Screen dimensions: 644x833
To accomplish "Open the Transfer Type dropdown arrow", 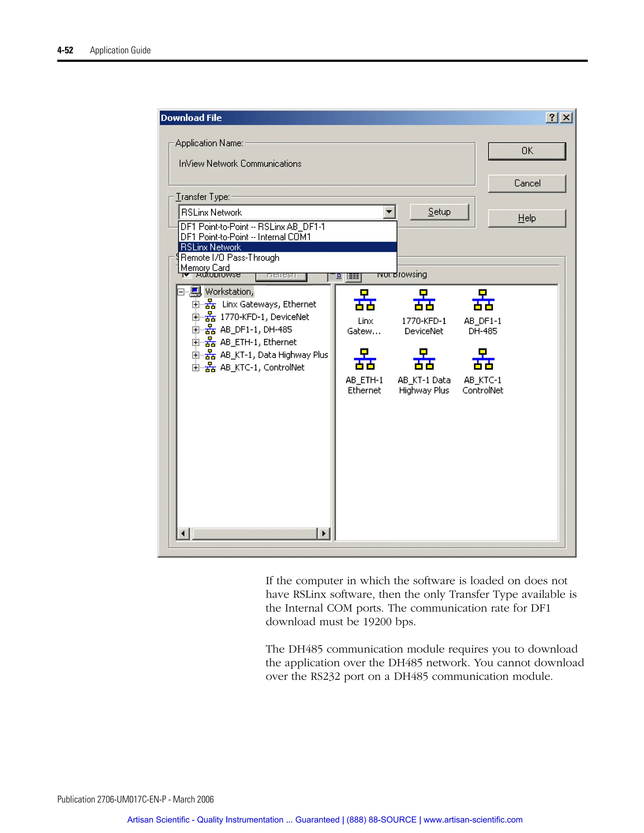I will click(389, 212).
